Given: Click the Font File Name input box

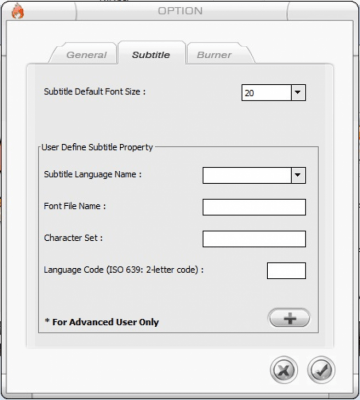Looking at the screenshot, I should click(x=254, y=207).
